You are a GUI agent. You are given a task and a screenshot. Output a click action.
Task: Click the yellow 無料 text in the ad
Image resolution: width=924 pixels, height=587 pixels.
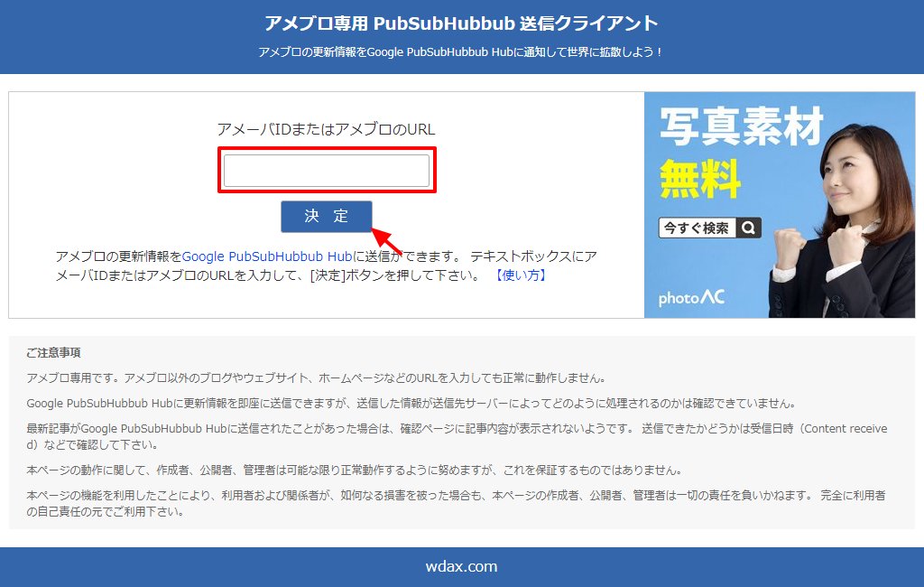click(699, 179)
